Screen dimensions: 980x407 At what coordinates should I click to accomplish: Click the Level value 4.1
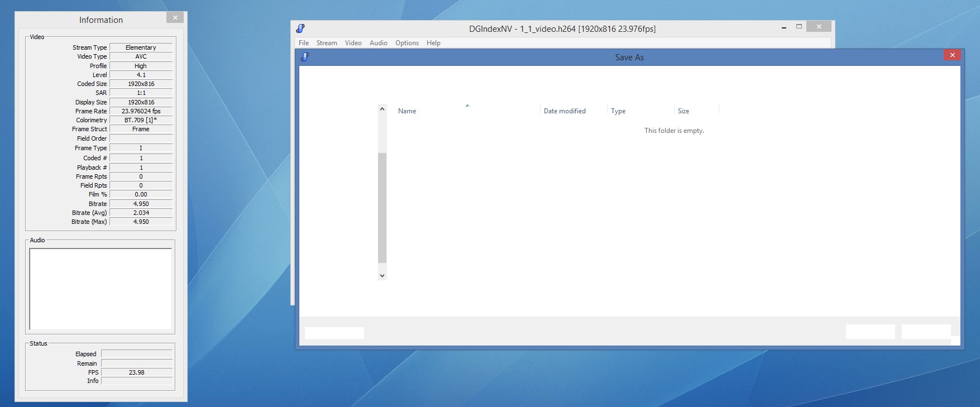point(141,75)
